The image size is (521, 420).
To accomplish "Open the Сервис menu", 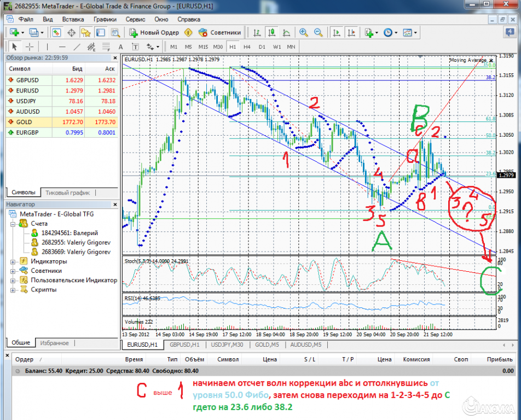I will [x=135, y=19].
